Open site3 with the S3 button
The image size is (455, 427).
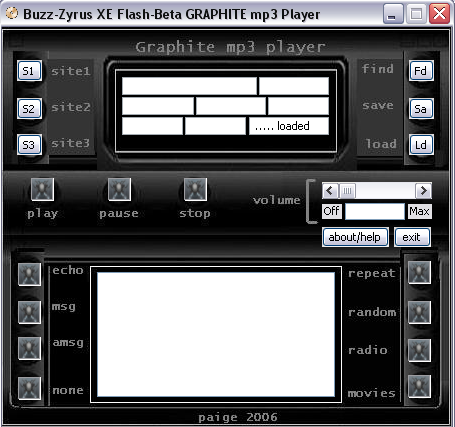(x=29, y=145)
